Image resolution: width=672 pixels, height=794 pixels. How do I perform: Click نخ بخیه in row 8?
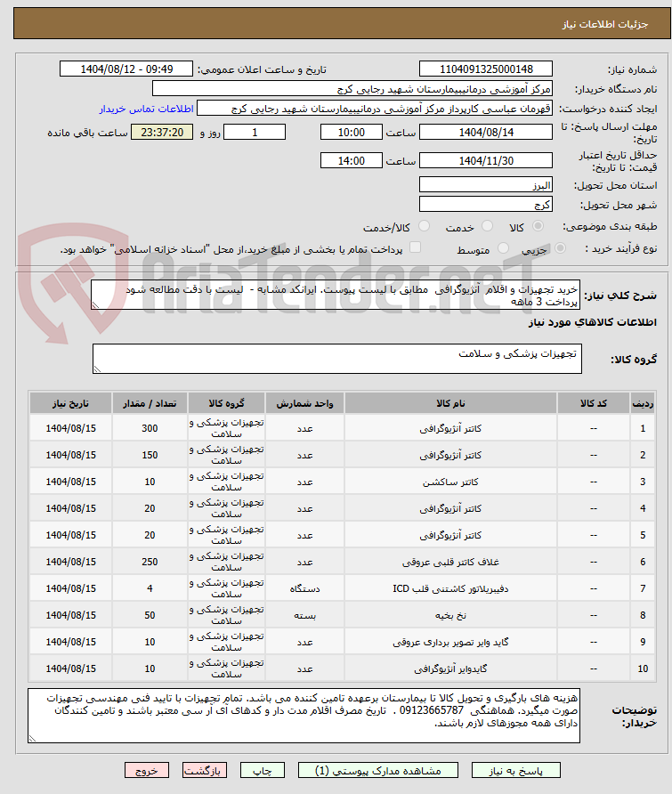[x=450, y=615]
